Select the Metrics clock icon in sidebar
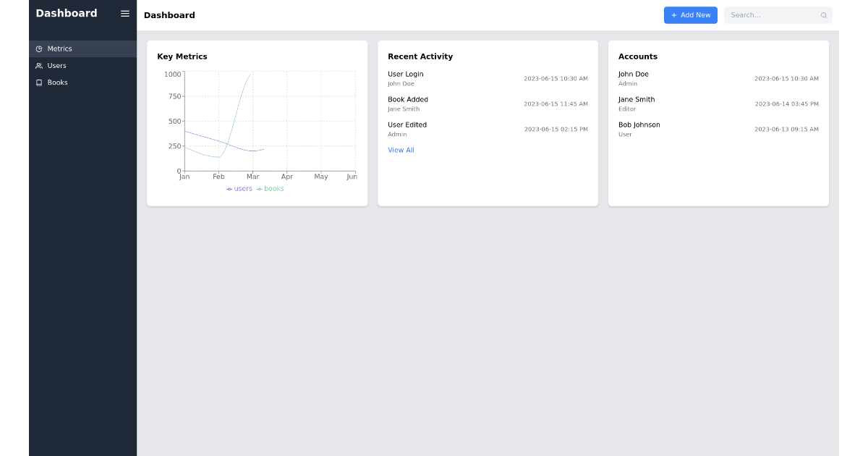The width and height of the screenshot is (868, 456). (38, 48)
